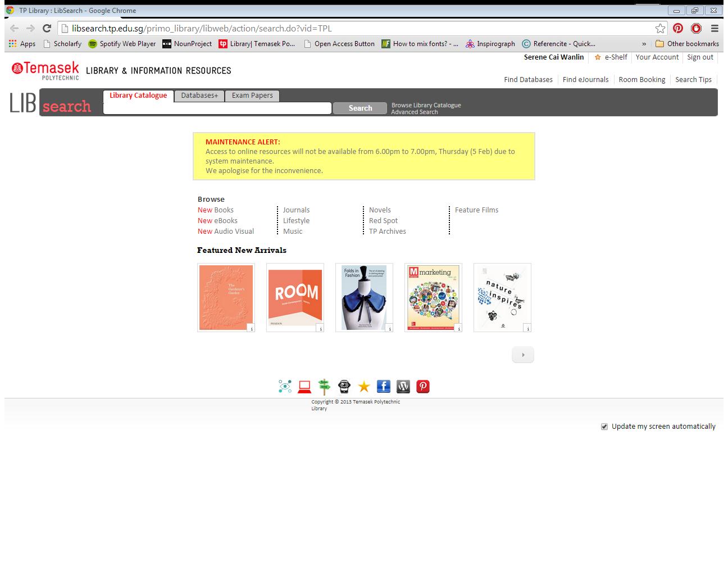Open the ROOM book cover thumbnail
This screenshot has height=562, width=728.
coord(295,297)
